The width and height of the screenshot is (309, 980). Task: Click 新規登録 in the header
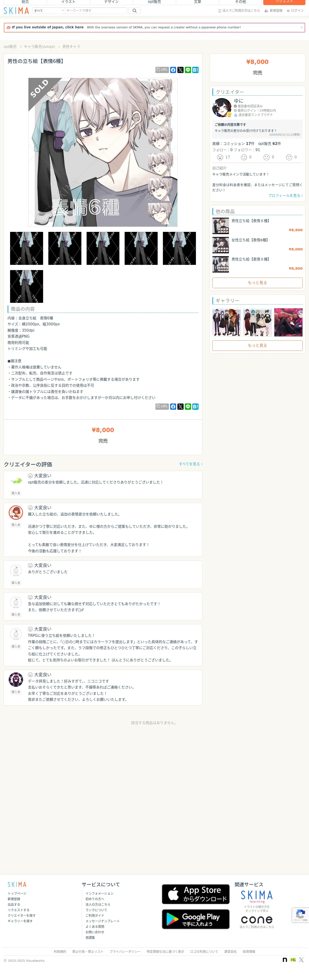pos(274,11)
